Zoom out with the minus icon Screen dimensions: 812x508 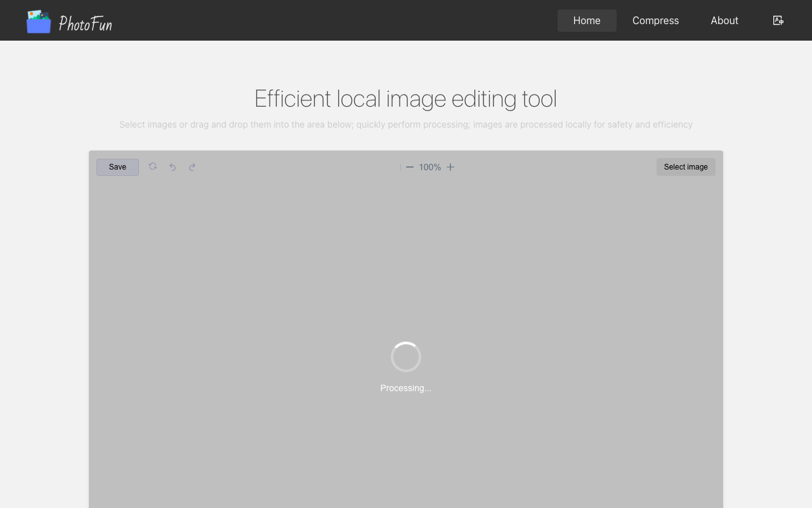click(410, 167)
